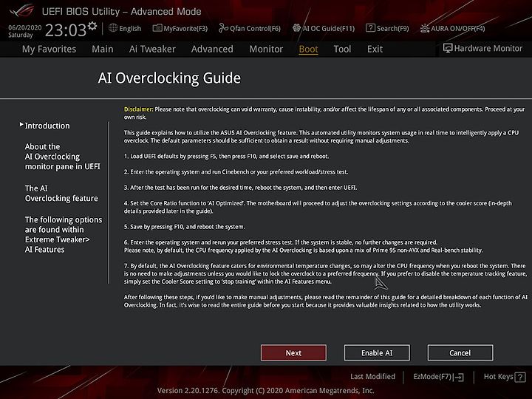Click the English language label
Image resolution: width=532 pixels, height=399 pixels.
pos(130,28)
